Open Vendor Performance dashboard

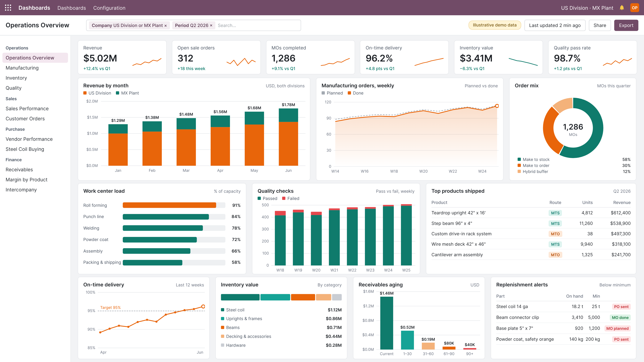tap(35, 139)
